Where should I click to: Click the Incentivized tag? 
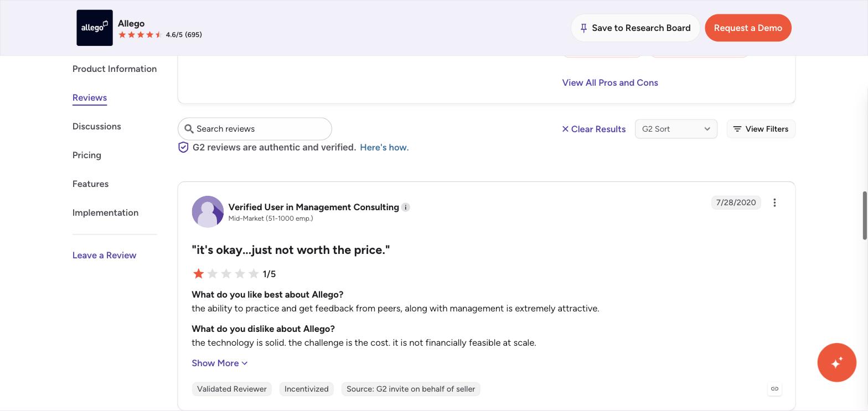tap(307, 389)
